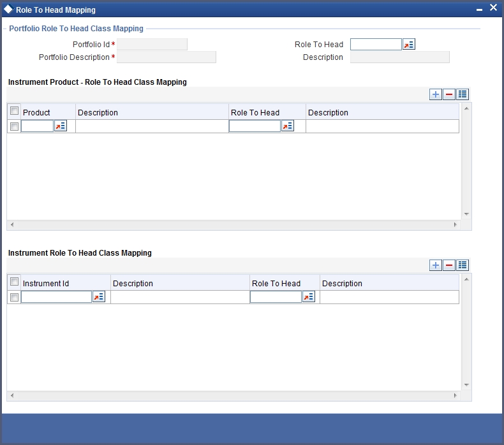Click Instrument description cell in second table row
504x445 pixels.
(181, 297)
